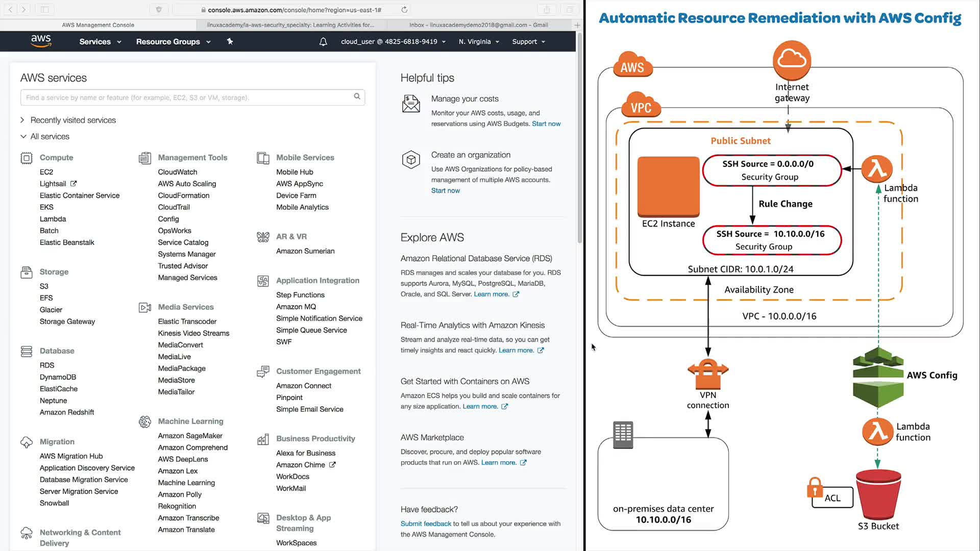Click the pin shortcut icon in navbar
980x551 pixels.
tap(230, 42)
